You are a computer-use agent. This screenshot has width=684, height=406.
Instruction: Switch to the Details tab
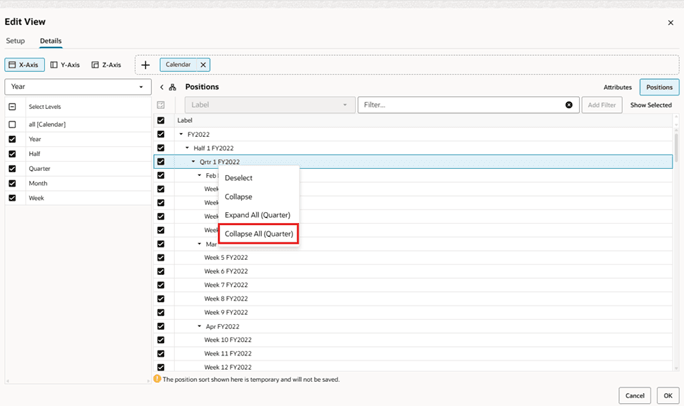pos(51,41)
